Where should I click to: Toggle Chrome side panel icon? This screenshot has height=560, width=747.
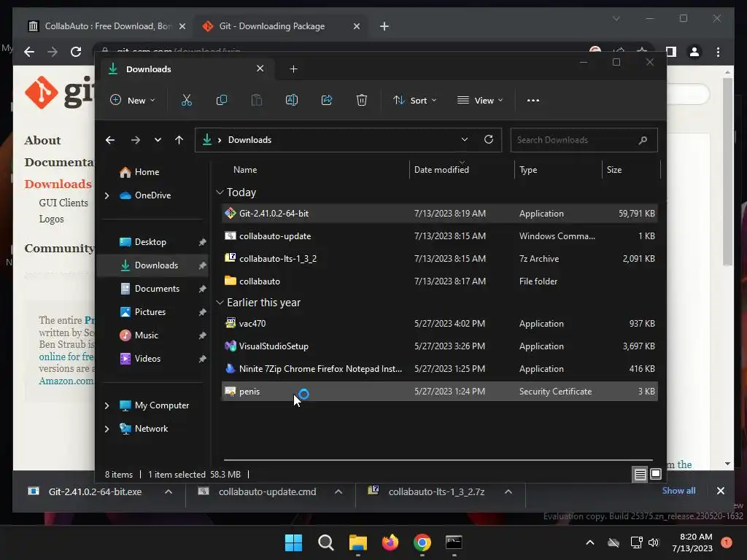pyautogui.click(x=671, y=52)
